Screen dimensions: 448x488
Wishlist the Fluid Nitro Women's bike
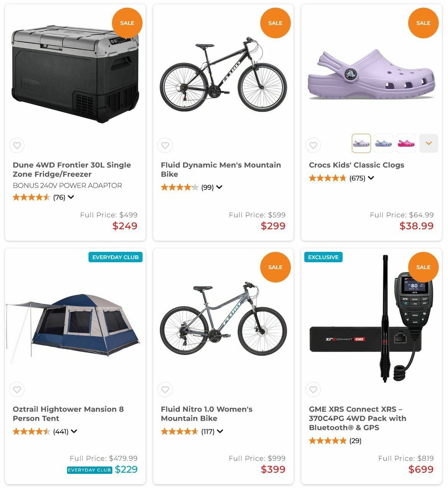point(165,389)
